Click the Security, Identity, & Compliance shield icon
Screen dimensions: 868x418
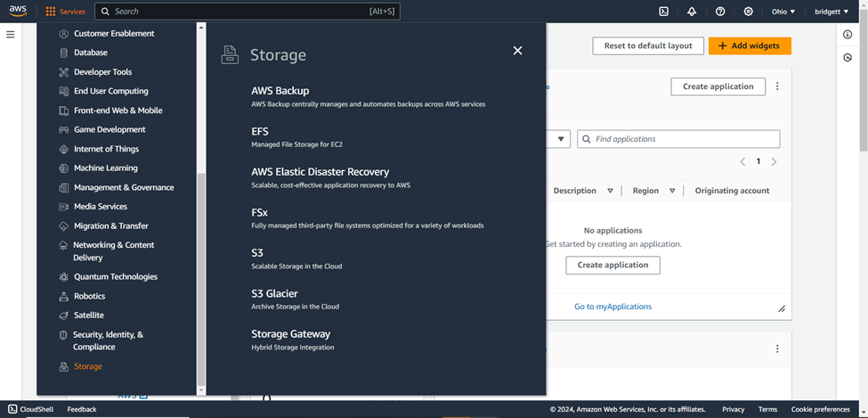(63, 335)
